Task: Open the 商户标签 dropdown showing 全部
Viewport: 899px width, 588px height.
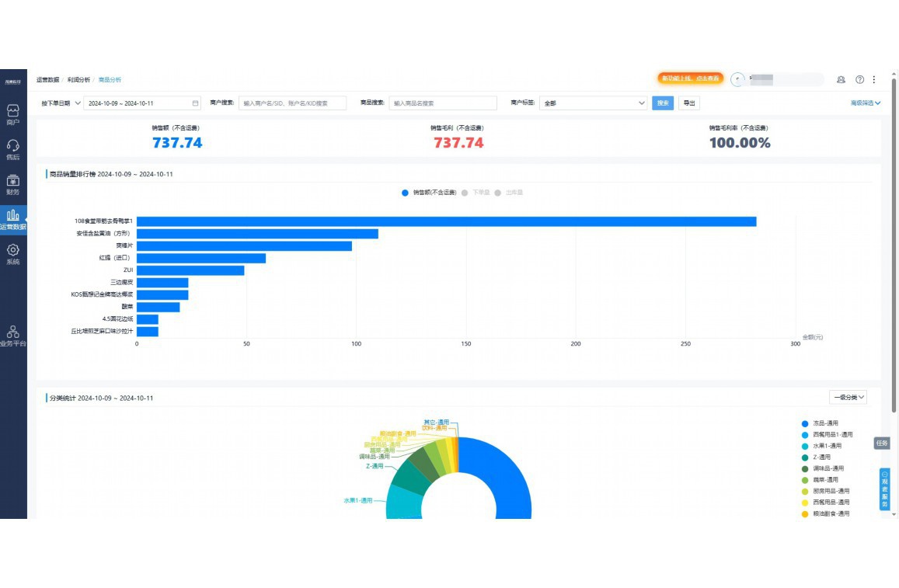Action: click(x=594, y=103)
